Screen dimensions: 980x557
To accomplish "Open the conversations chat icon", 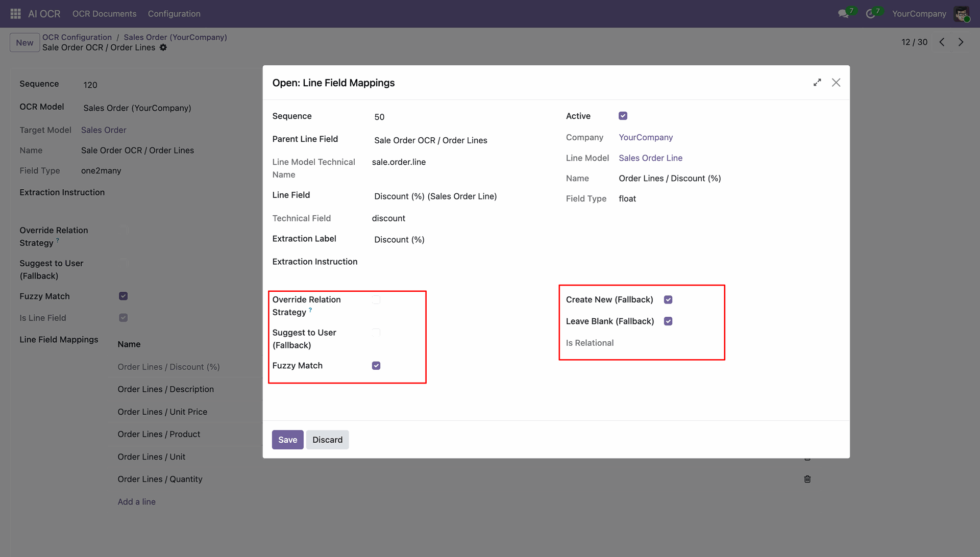I will (844, 14).
